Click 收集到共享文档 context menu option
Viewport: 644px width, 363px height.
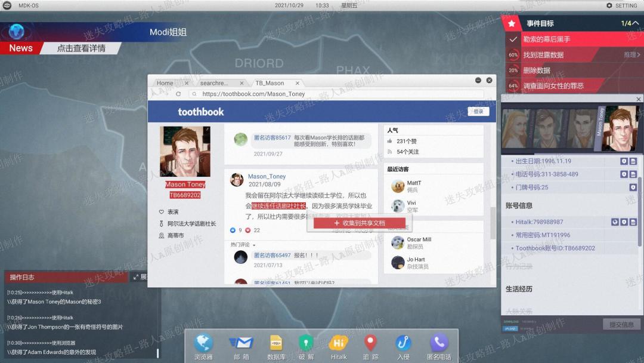(360, 223)
